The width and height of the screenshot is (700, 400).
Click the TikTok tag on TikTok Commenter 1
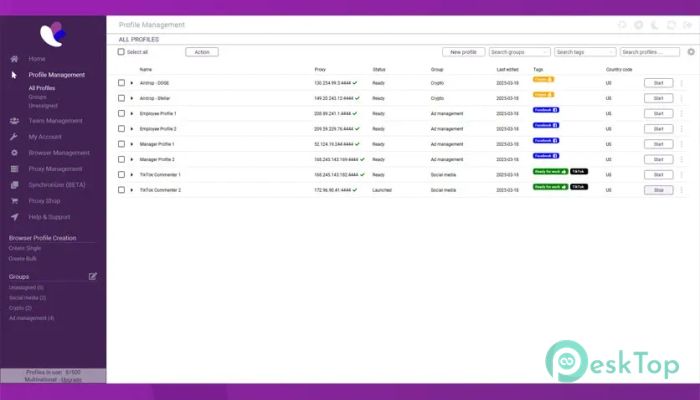point(579,171)
